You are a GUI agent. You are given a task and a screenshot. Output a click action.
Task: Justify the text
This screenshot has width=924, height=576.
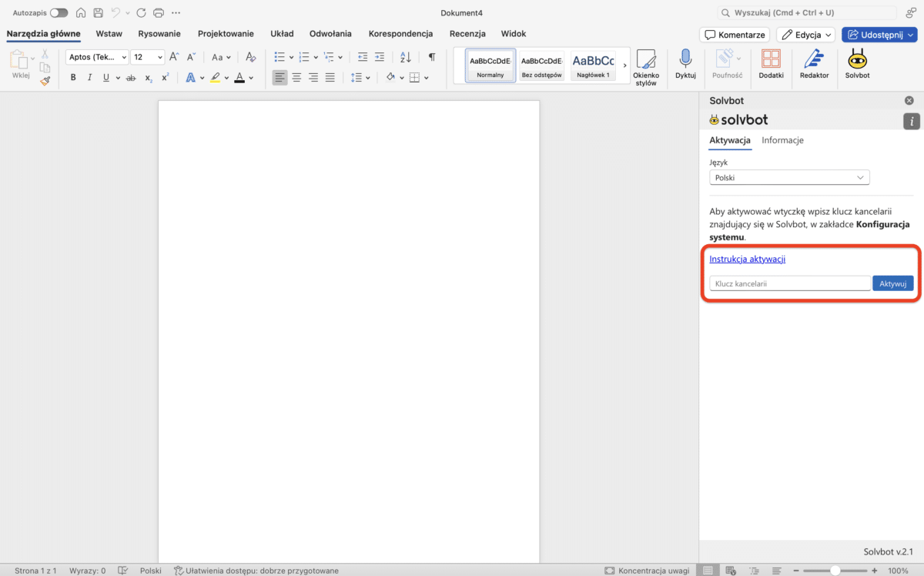[330, 78]
